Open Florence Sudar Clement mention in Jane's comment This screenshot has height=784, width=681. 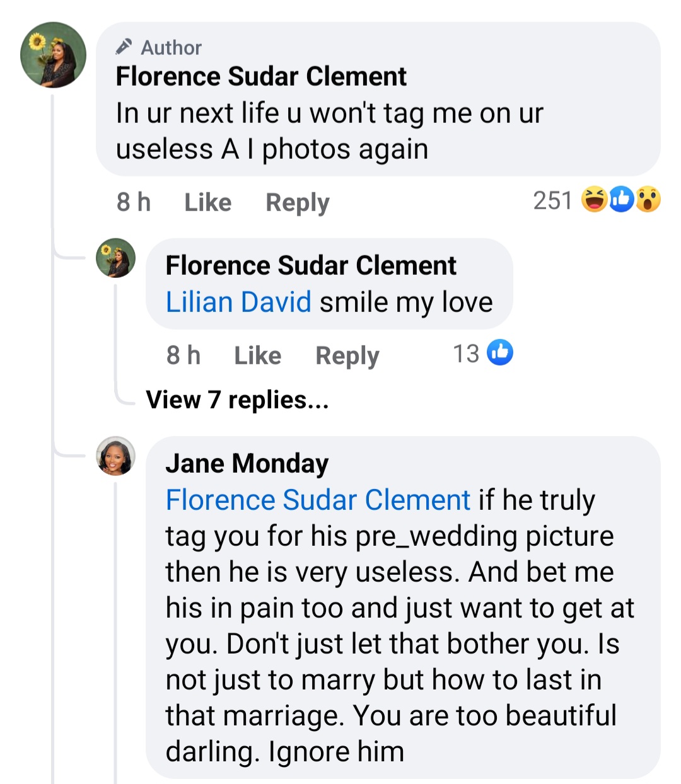pyautogui.click(x=318, y=500)
